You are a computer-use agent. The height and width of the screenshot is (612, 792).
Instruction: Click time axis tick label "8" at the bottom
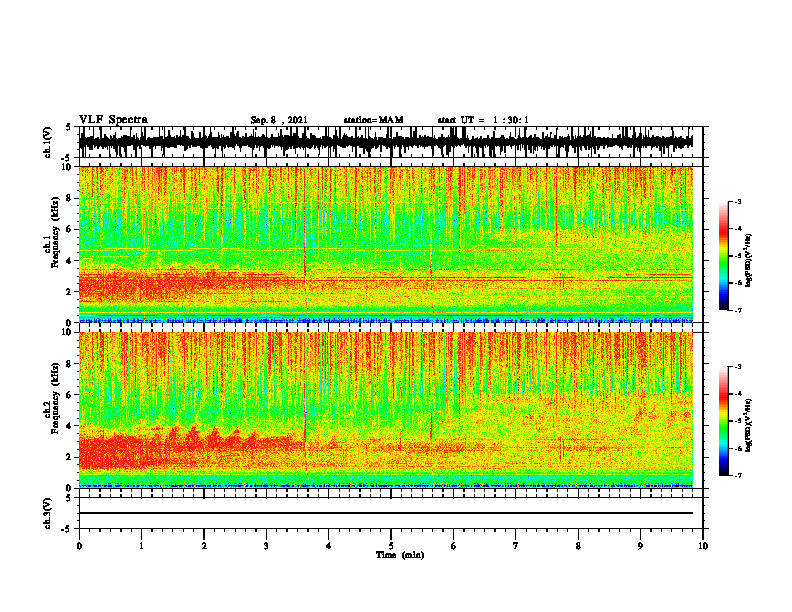[x=578, y=546]
